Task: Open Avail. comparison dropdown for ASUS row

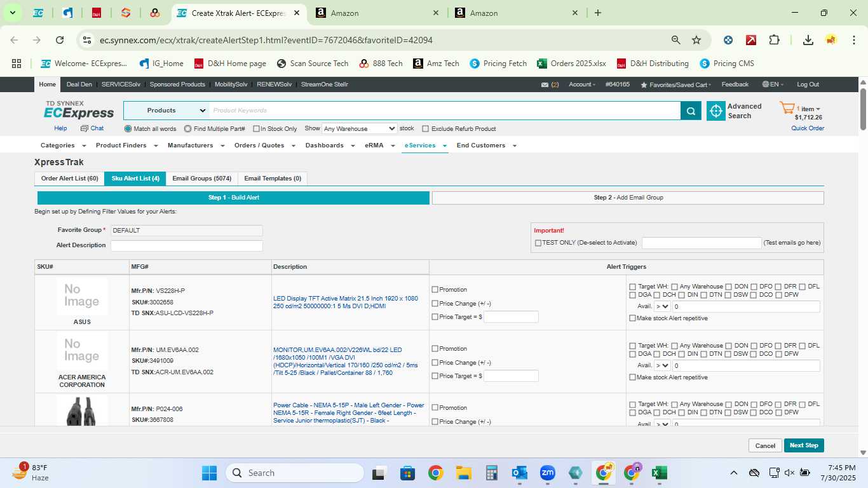Action: (662, 307)
